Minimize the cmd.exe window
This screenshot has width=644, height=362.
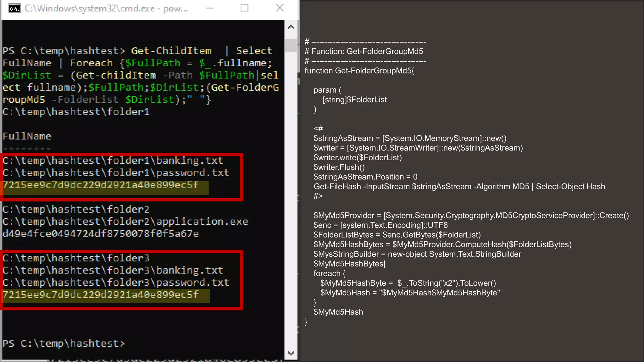(x=210, y=8)
